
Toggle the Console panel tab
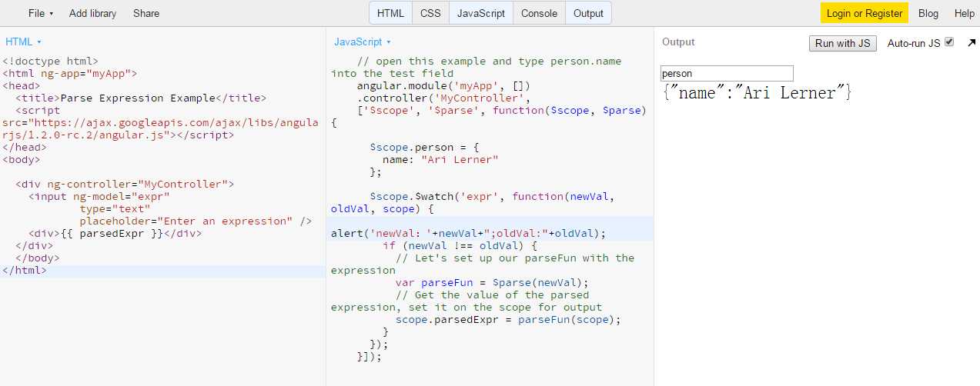pyautogui.click(x=539, y=13)
